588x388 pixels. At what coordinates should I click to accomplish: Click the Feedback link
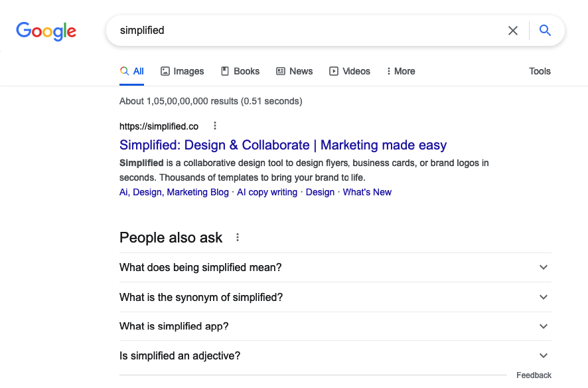tap(534, 375)
